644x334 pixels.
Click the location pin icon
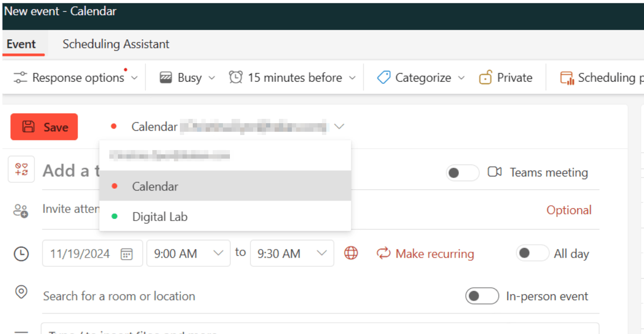21,292
